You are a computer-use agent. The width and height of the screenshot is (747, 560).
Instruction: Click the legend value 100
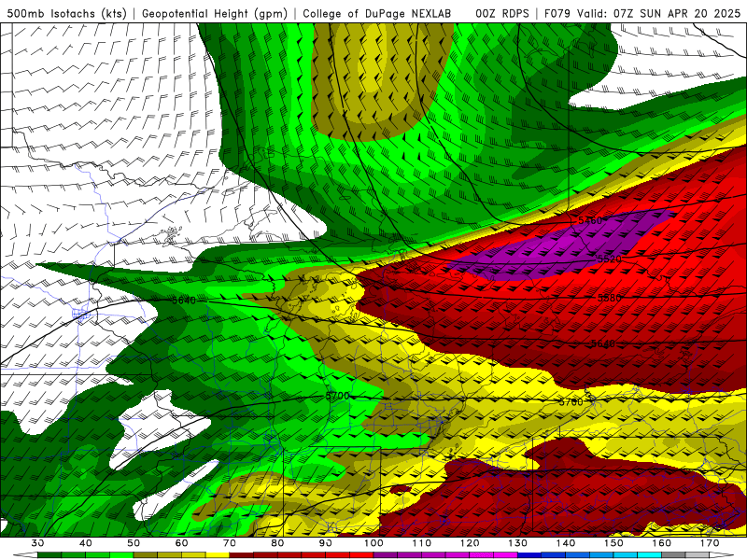tap(373, 543)
